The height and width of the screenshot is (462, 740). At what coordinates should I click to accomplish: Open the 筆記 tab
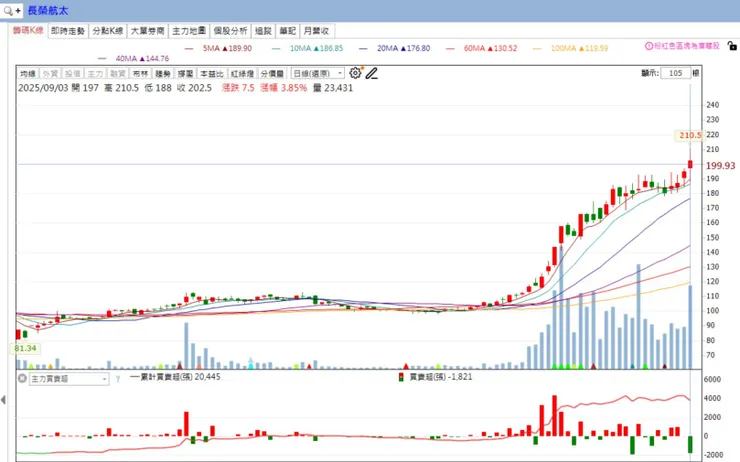[x=287, y=31]
